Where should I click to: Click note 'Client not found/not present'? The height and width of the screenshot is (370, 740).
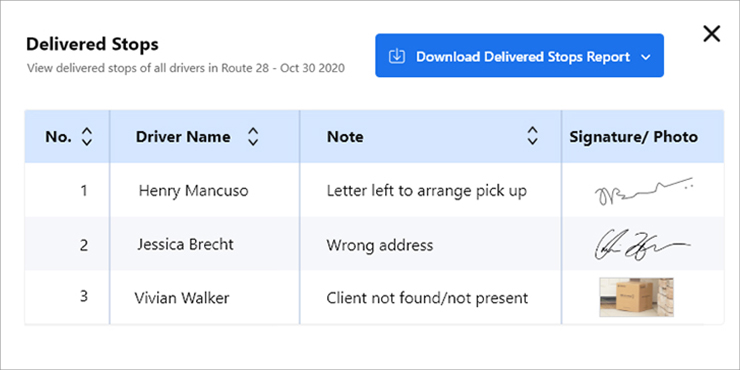[x=427, y=298]
